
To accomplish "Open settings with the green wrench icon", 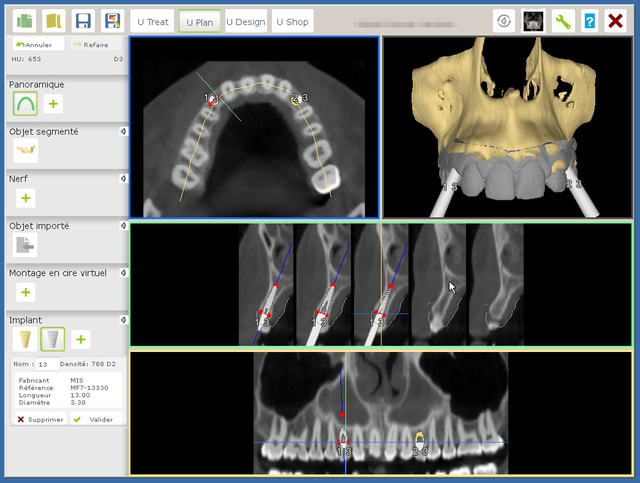I will click(x=563, y=21).
